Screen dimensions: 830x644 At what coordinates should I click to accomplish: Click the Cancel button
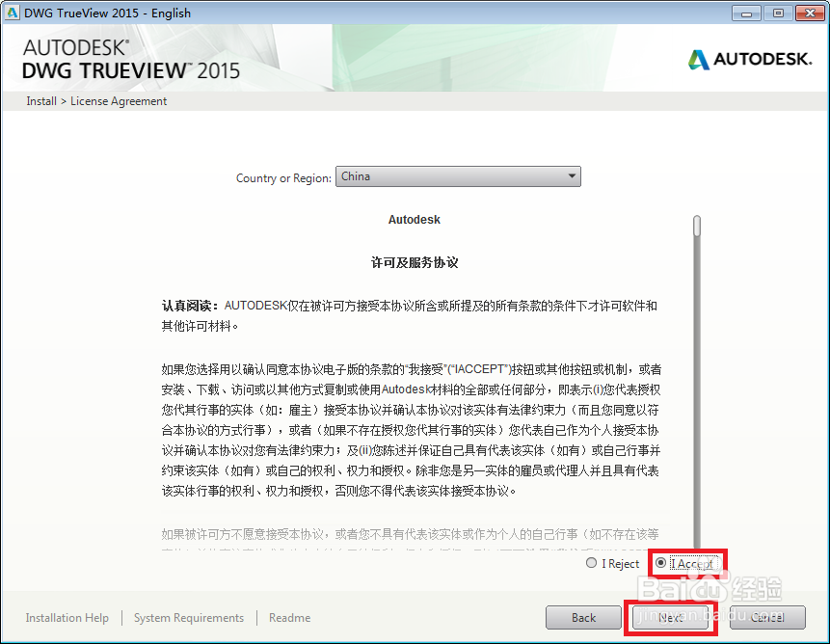click(x=767, y=618)
